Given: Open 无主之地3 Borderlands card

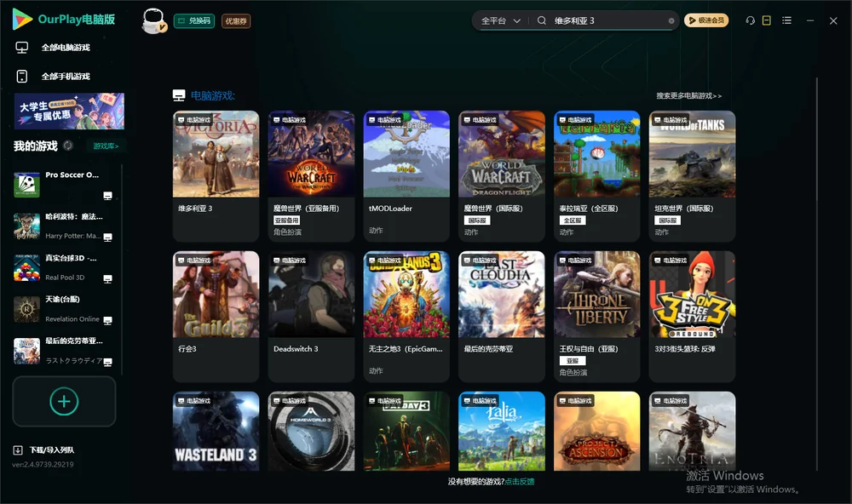Looking at the screenshot, I should tap(406, 317).
